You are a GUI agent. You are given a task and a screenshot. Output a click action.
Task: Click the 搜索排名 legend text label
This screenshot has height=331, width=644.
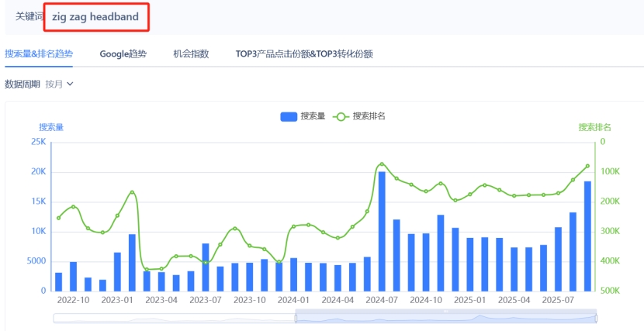369,116
